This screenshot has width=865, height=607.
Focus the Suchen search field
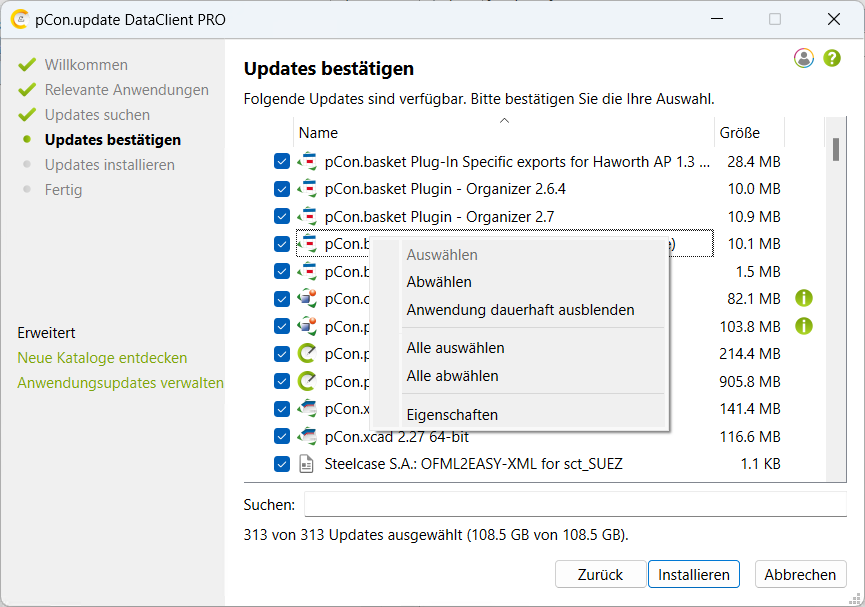click(x=575, y=504)
